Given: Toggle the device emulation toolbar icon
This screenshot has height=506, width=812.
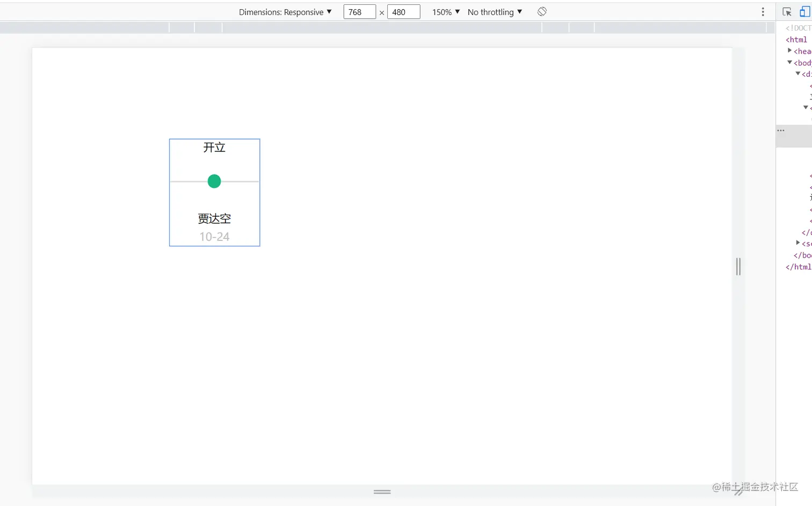Looking at the screenshot, I should (805, 11).
